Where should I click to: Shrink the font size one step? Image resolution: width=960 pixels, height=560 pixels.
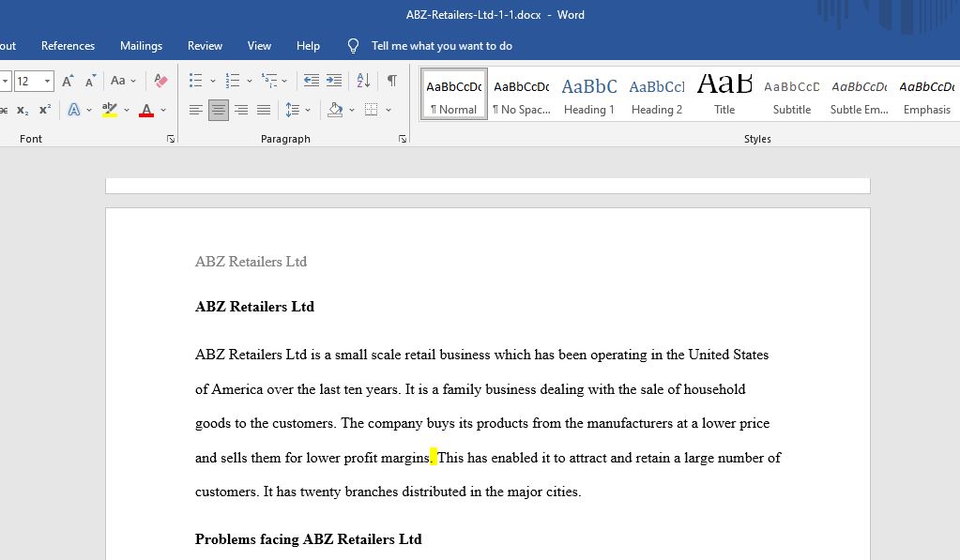[91, 80]
